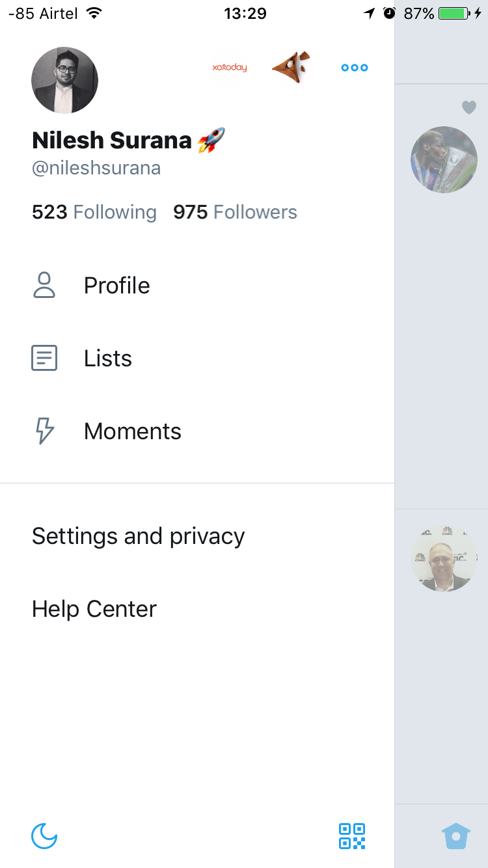Open the CNBC man's avatar
Screen dimensions: 488x868
coord(444,558)
